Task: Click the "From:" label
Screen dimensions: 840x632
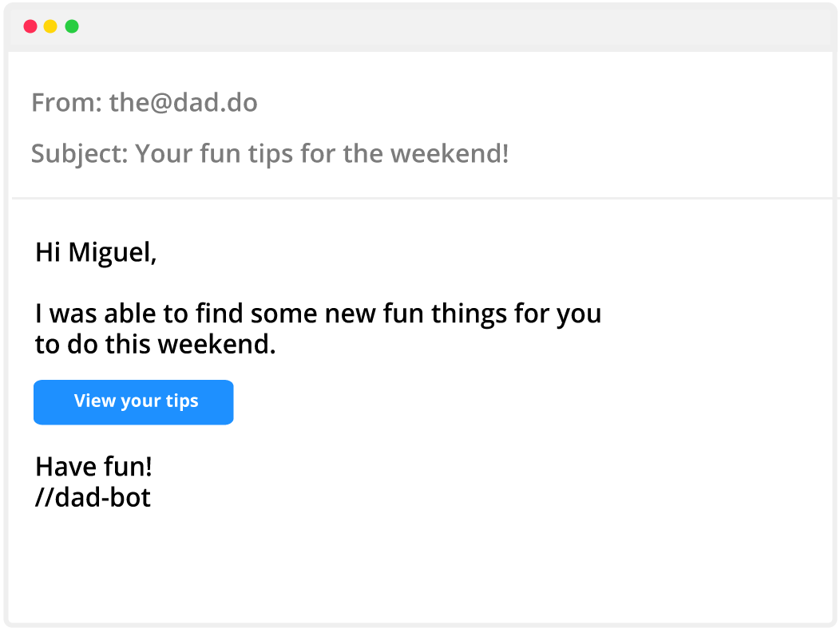Action: pyautogui.click(x=66, y=103)
